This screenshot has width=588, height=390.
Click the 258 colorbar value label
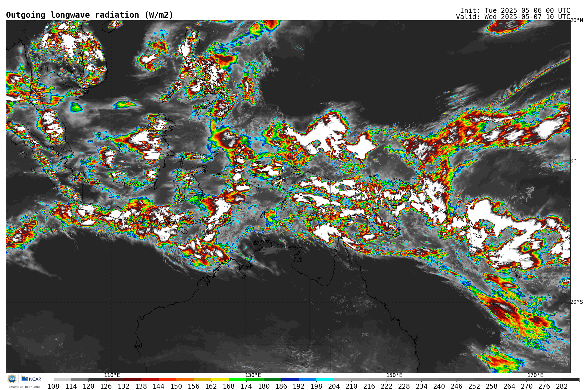click(x=491, y=386)
